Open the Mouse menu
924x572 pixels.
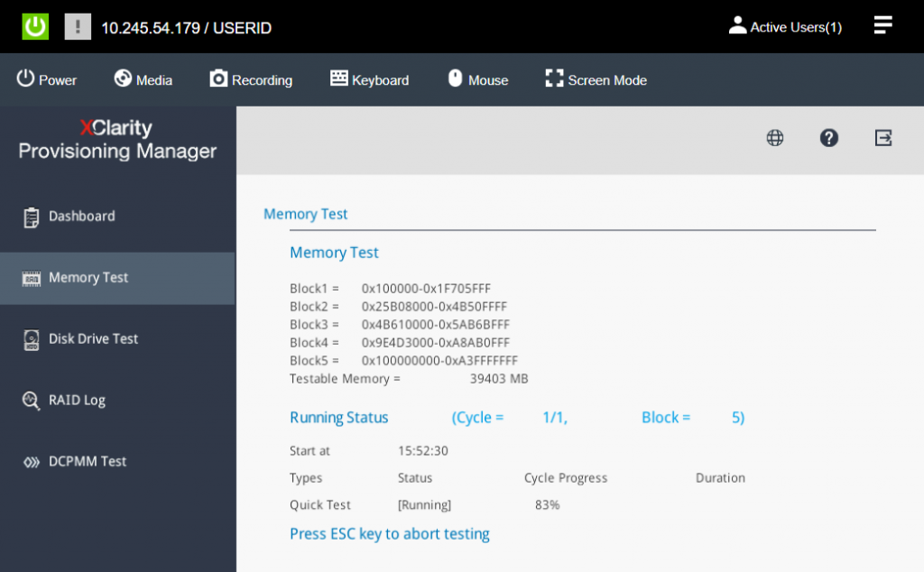tap(478, 79)
